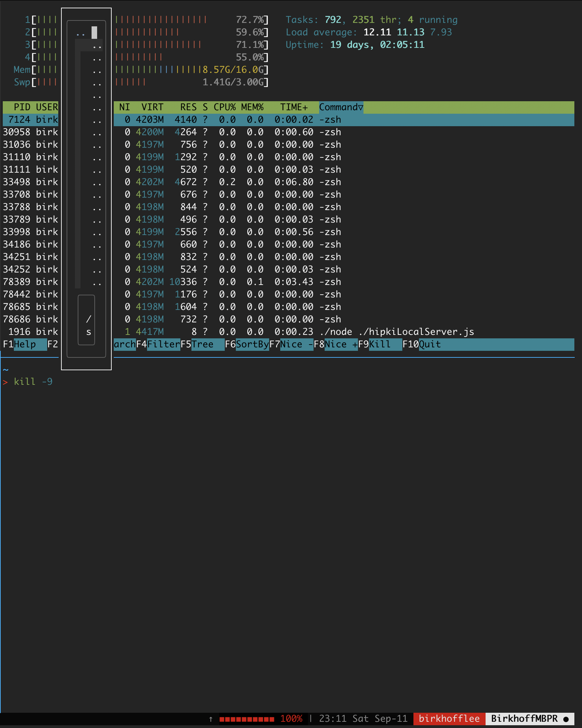Toggle sort direction on the Command column

(341, 107)
